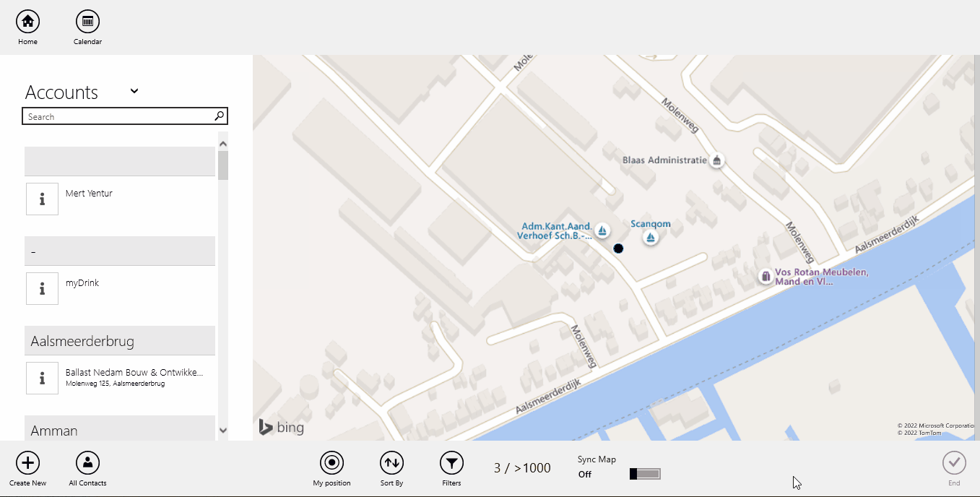Open the Calendar view
This screenshot has width=980, height=497.
(x=87, y=22)
